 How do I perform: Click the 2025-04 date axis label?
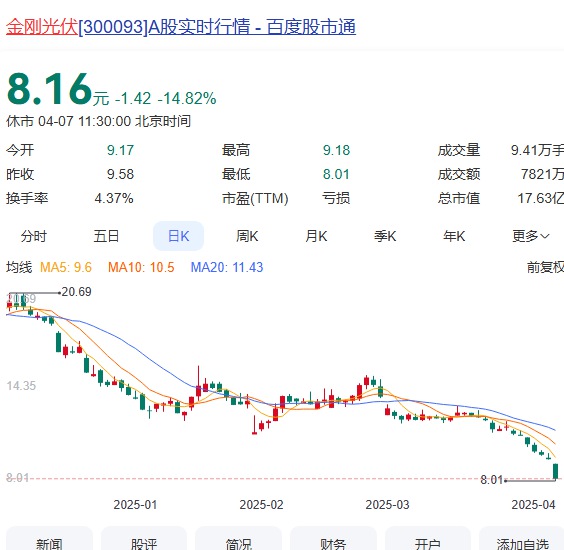point(533,505)
